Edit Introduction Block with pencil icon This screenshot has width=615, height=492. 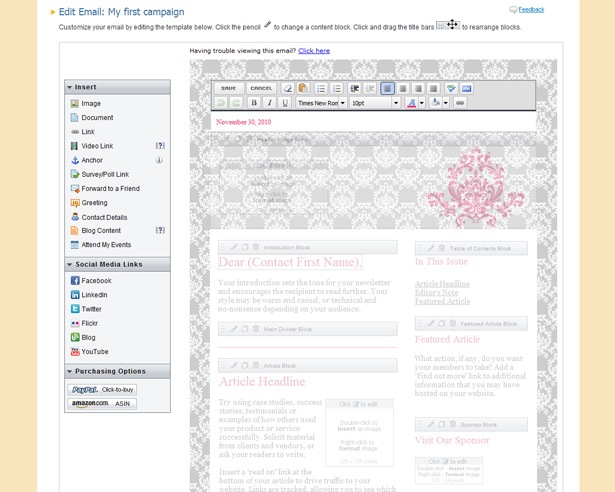234,247
